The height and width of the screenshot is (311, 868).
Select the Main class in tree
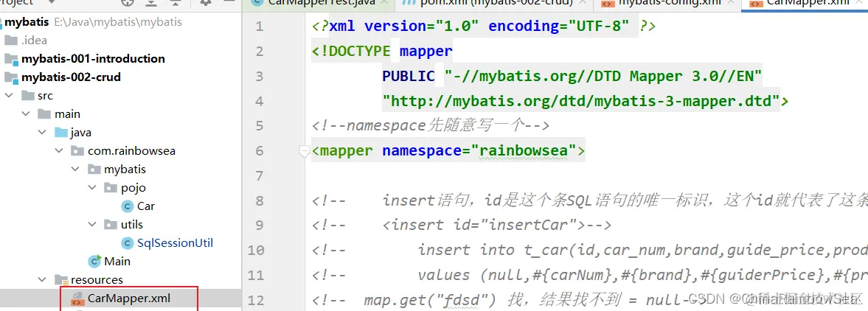coord(117,261)
